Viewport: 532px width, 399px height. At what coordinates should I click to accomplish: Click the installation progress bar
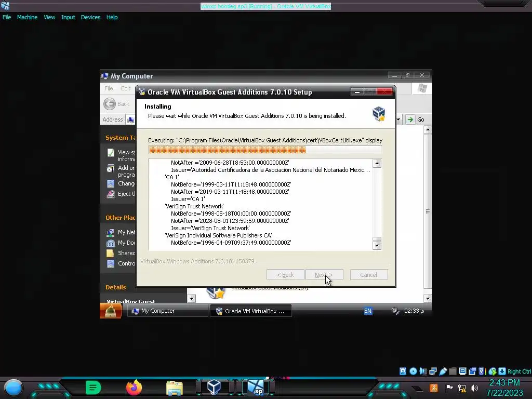click(x=265, y=150)
